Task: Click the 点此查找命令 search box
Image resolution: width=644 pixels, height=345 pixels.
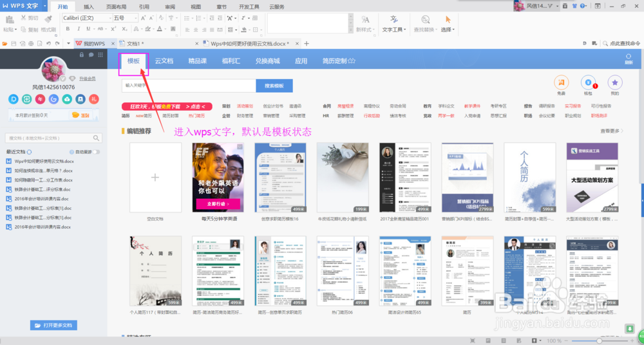Action: (622, 44)
